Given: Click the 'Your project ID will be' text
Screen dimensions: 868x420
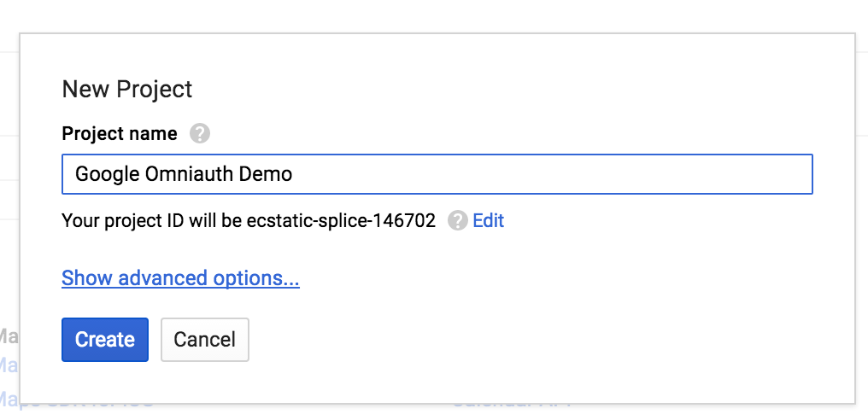Looking at the screenshot, I should (x=152, y=220).
